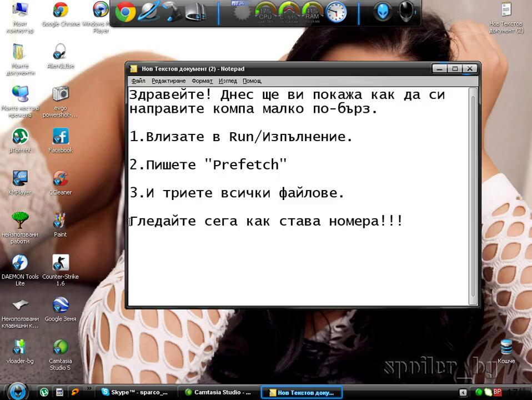Open the Paint desktop shortcut

tap(60, 222)
